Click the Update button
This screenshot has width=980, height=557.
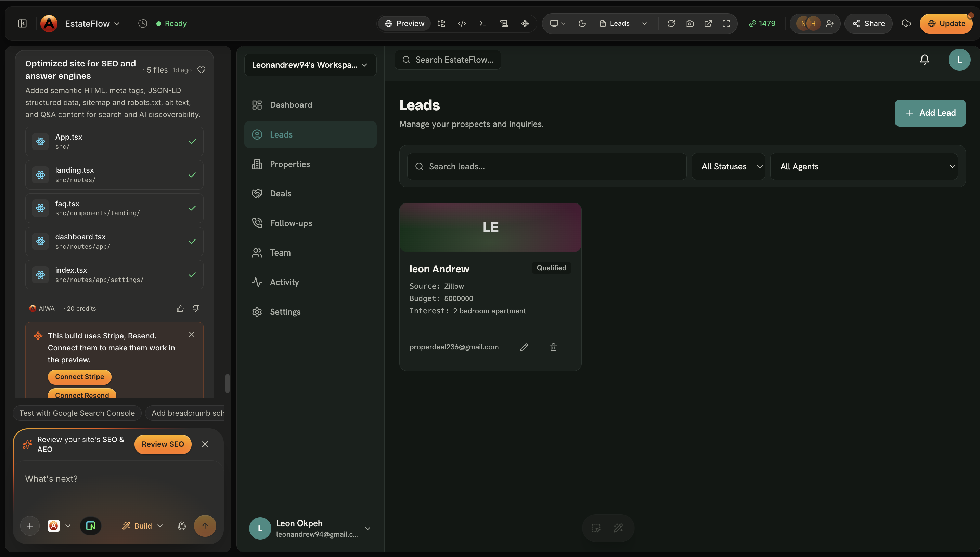click(x=945, y=24)
